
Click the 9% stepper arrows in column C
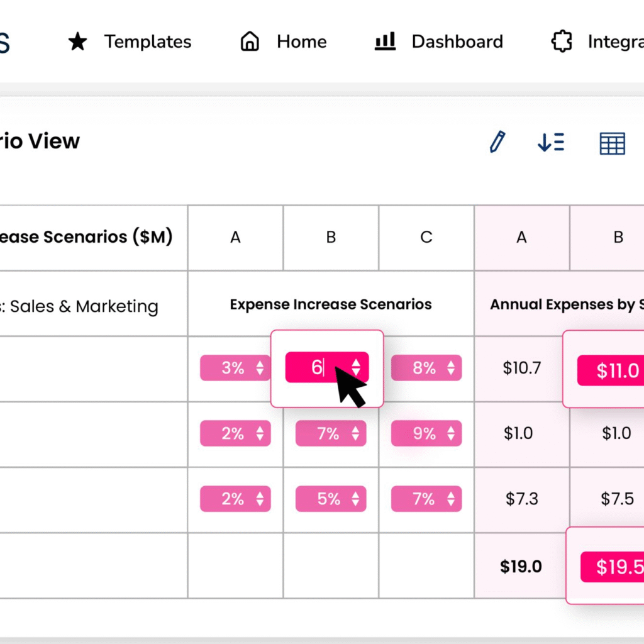[x=451, y=433]
